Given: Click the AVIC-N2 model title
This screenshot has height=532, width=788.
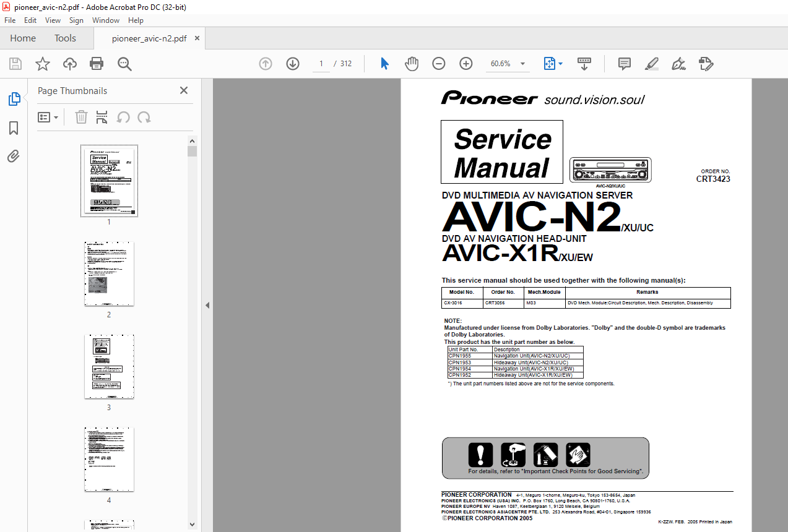Looking at the screenshot, I should pos(532,218).
